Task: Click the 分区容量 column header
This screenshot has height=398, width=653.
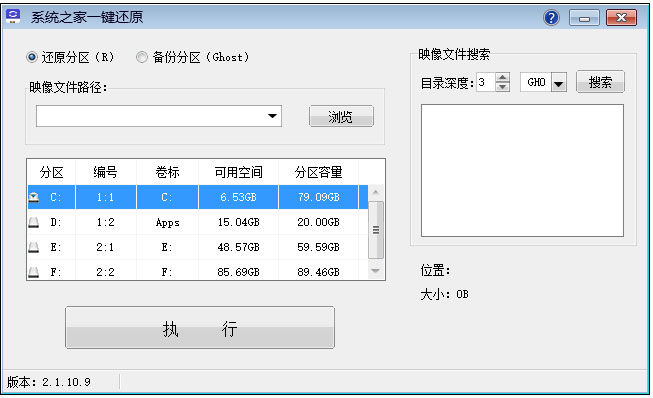Action: click(318, 172)
